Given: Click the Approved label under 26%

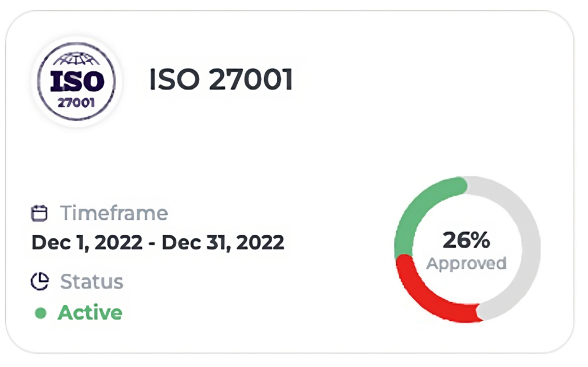Looking at the screenshot, I should tap(466, 264).
